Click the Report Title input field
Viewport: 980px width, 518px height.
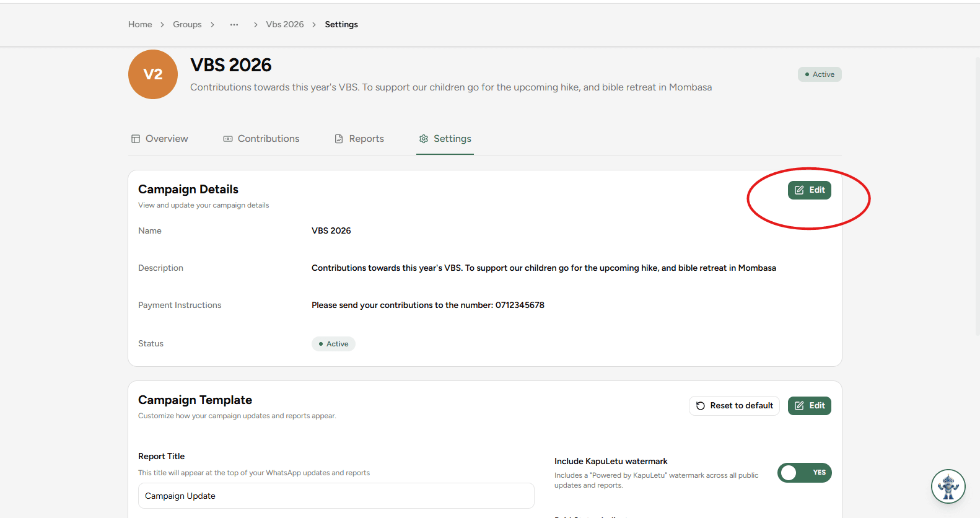[x=336, y=496]
